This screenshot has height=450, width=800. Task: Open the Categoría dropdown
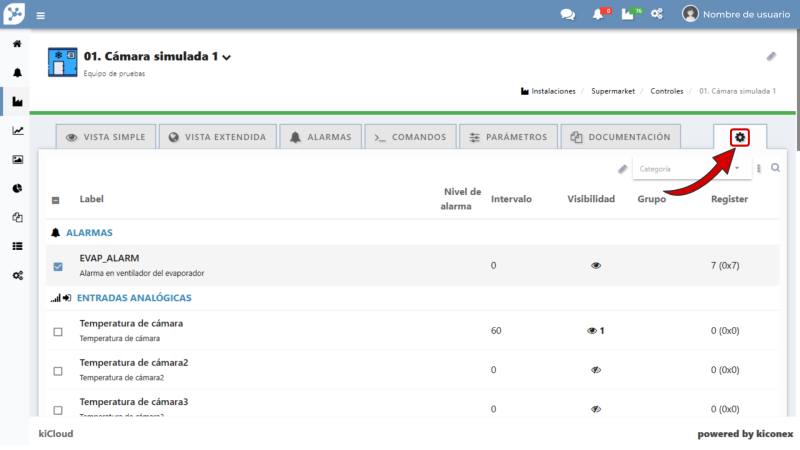(692, 169)
